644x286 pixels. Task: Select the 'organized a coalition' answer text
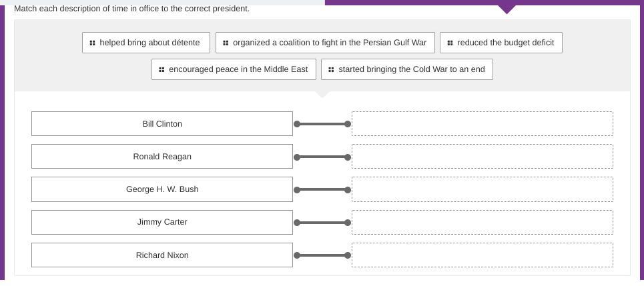(x=329, y=43)
